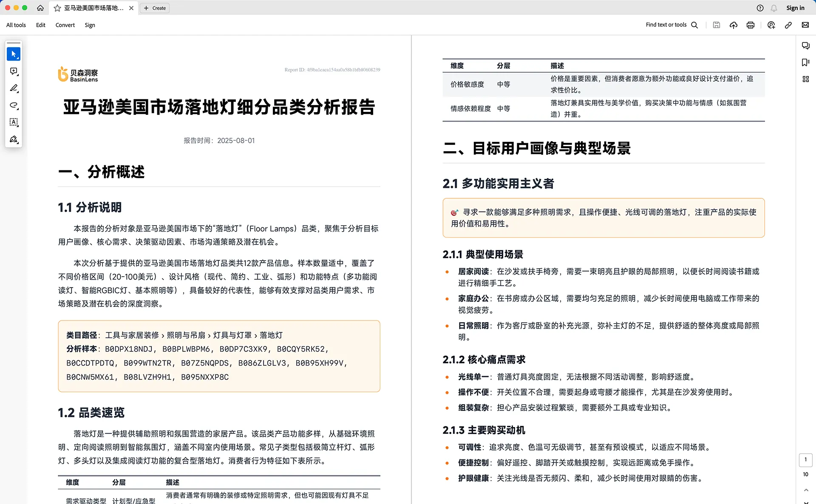Click heading 2.1.3 主要购买动机

click(484, 430)
